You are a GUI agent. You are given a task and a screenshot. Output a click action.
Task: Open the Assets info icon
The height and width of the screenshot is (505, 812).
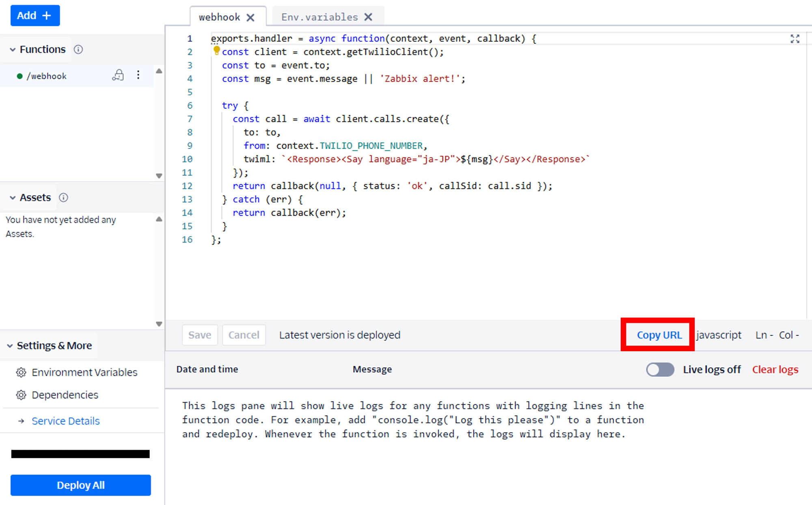(64, 198)
